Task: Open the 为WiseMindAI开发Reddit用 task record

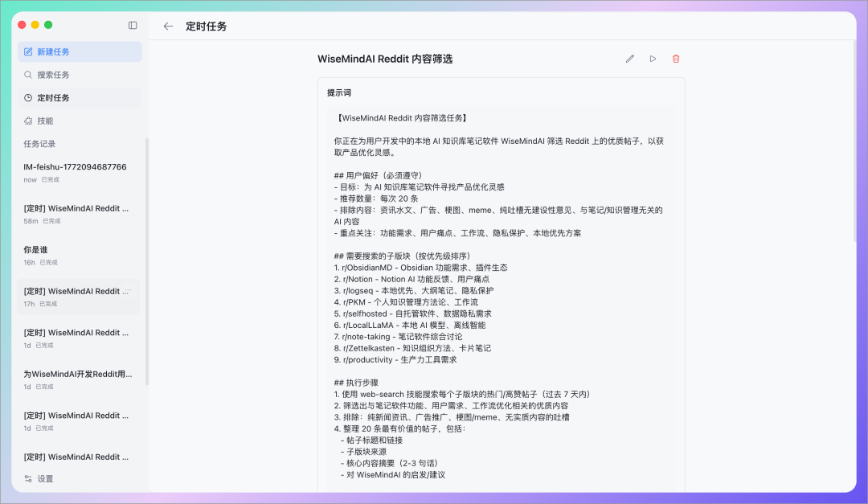Action: coord(79,379)
